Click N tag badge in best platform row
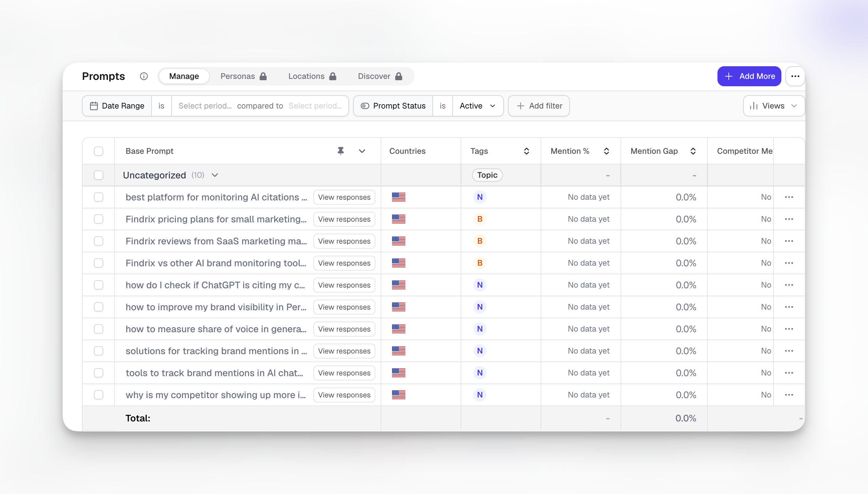The height and width of the screenshot is (494, 868). pos(480,197)
